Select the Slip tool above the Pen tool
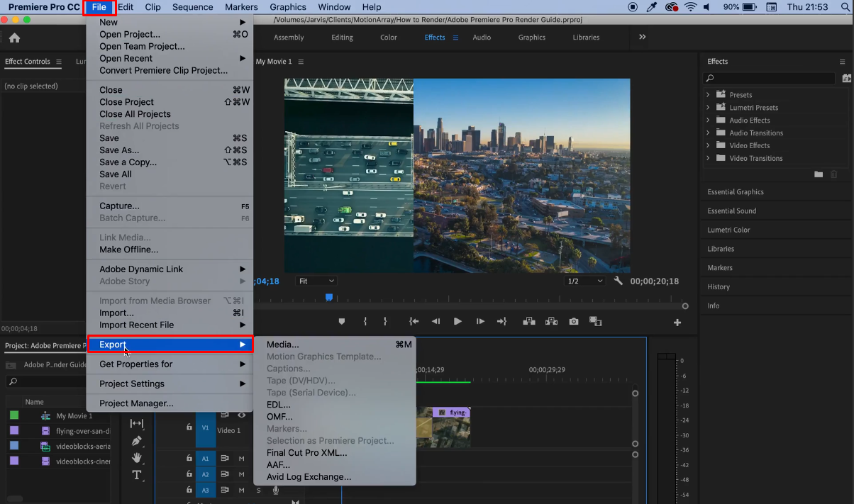The image size is (854, 504). 137,423
